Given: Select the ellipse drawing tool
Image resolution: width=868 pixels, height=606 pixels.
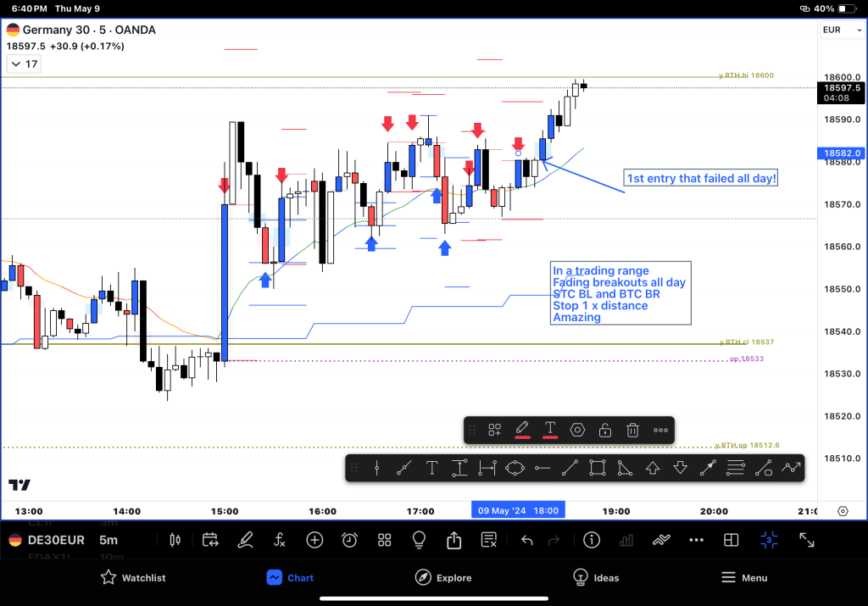Looking at the screenshot, I should coord(515,467).
